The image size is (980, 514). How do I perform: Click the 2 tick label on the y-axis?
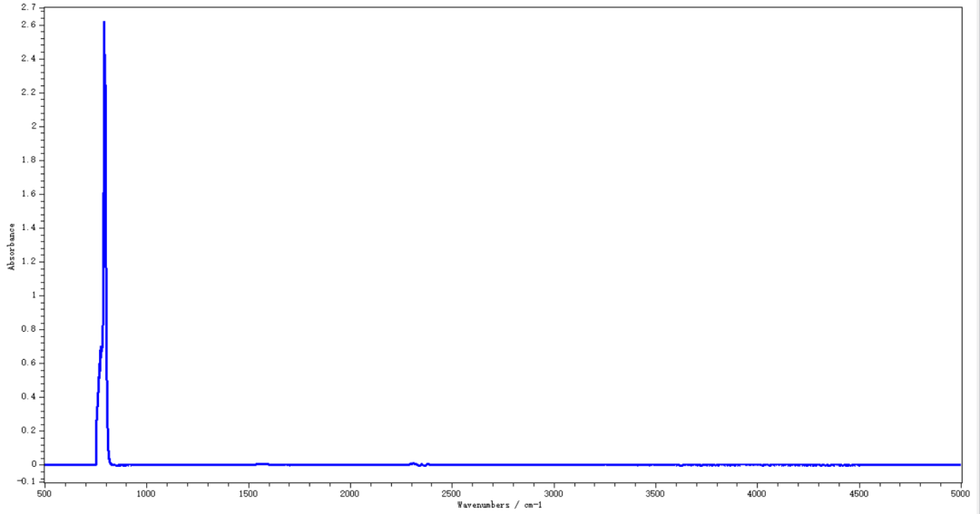point(33,126)
